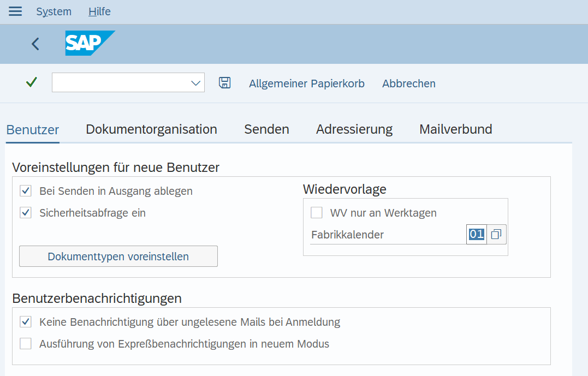Enable WV nur an Werktagen

point(317,212)
